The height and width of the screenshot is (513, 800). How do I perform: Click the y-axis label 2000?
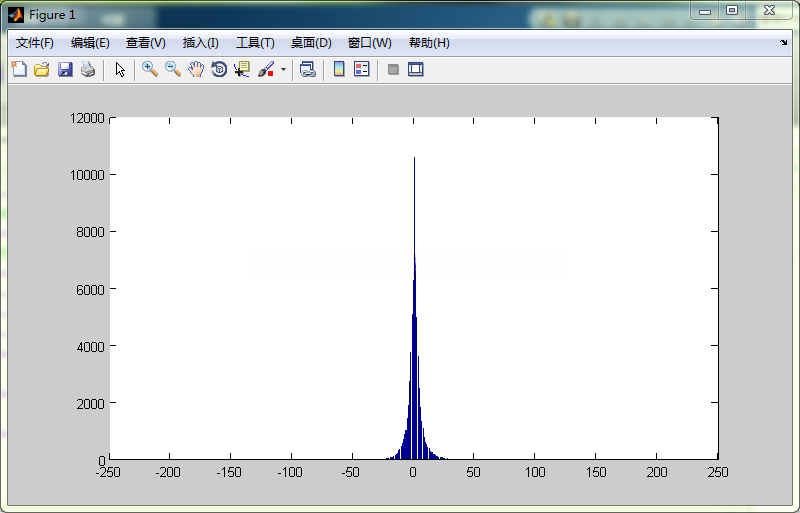90,404
